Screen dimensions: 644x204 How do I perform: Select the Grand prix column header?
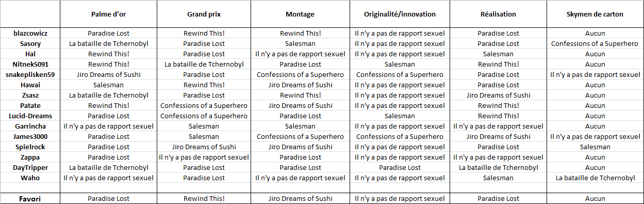204,14
